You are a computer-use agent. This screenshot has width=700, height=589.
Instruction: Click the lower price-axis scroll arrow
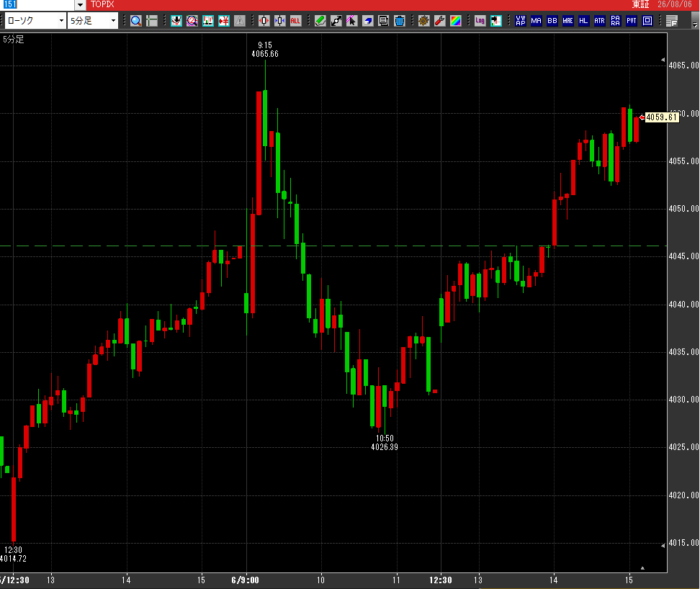(663, 546)
